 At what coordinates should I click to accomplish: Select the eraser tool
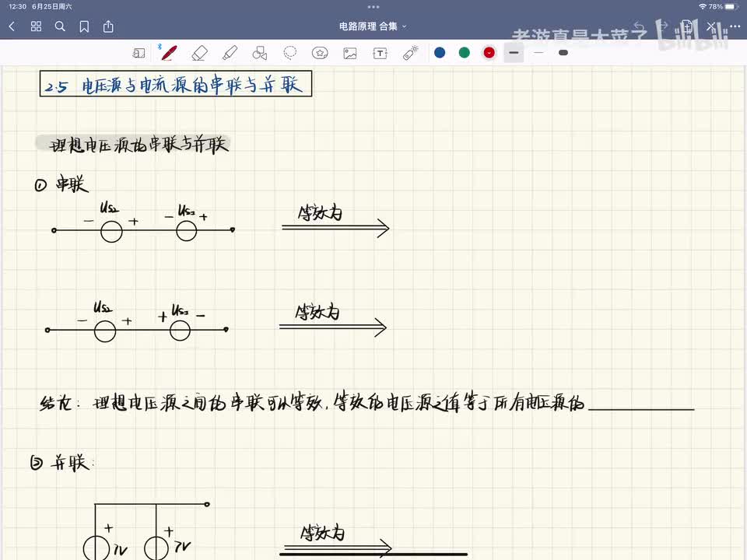tap(200, 53)
